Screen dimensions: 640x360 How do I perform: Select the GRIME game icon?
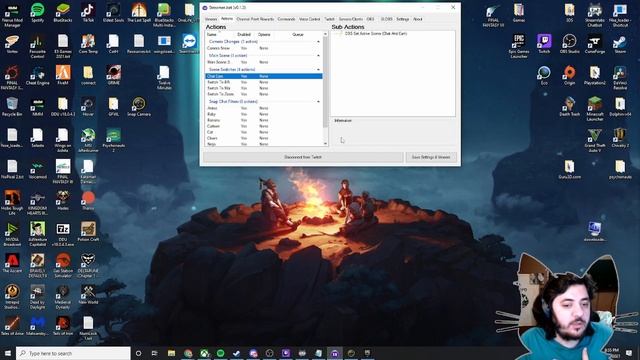113,76
